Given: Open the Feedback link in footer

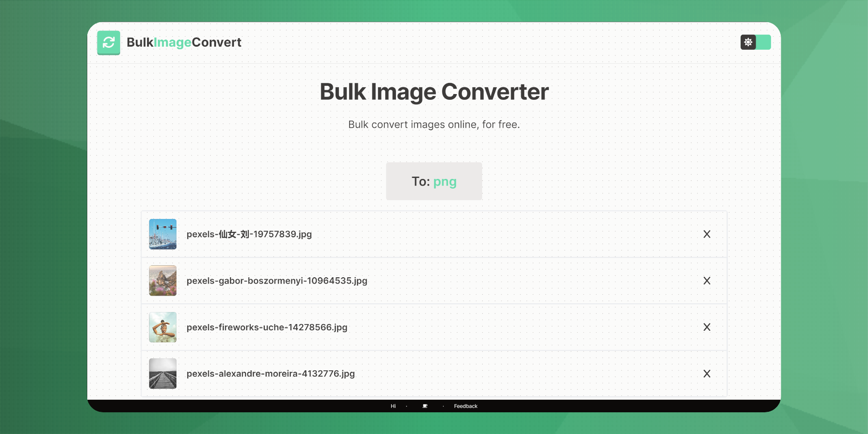Looking at the screenshot, I should (465, 406).
